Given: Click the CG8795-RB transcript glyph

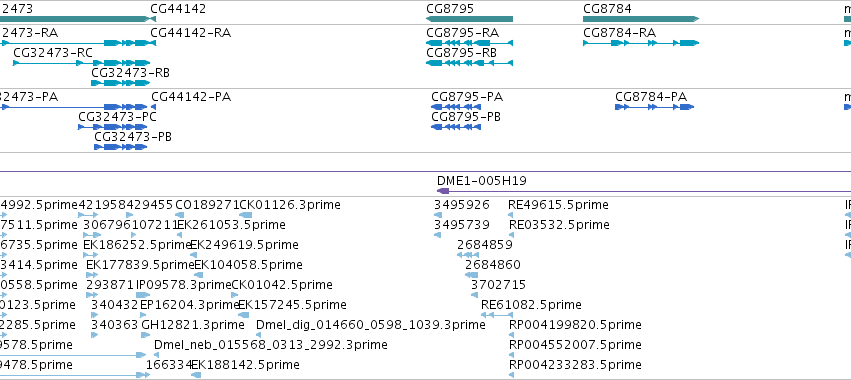Looking at the screenshot, I should point(469,63).
